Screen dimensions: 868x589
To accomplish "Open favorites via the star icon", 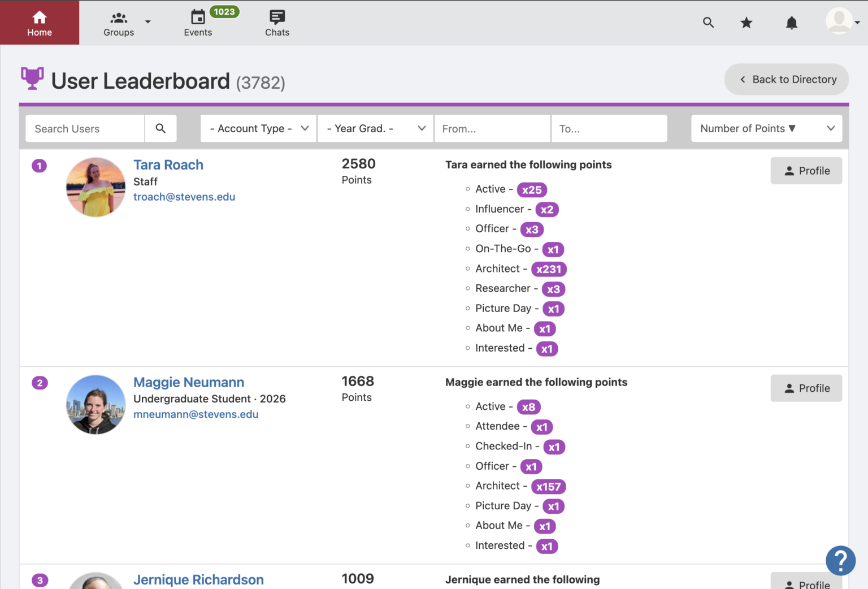I will click(747, 23).
